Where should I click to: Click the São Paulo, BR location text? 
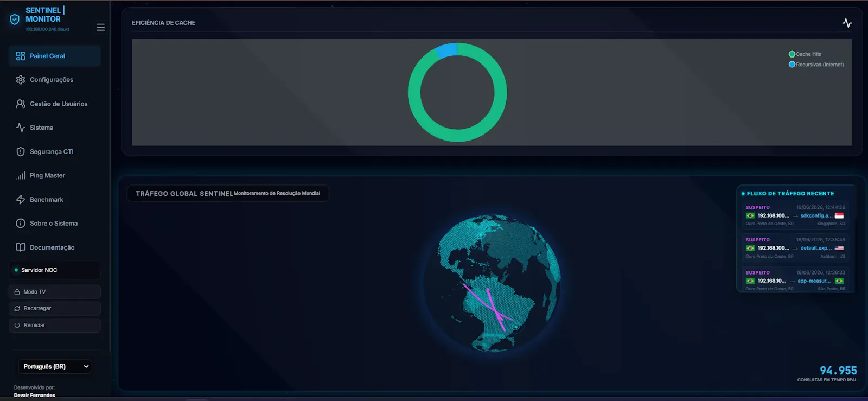point(832,289)
